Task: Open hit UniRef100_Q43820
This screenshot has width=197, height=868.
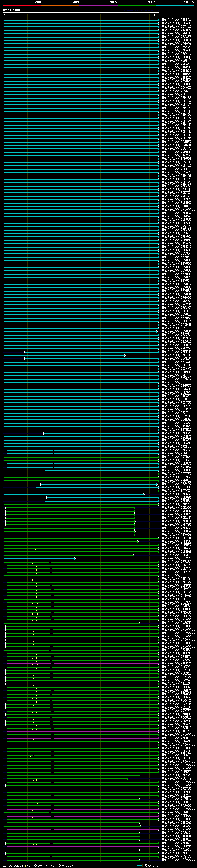Action: click(x=177, y=30)
